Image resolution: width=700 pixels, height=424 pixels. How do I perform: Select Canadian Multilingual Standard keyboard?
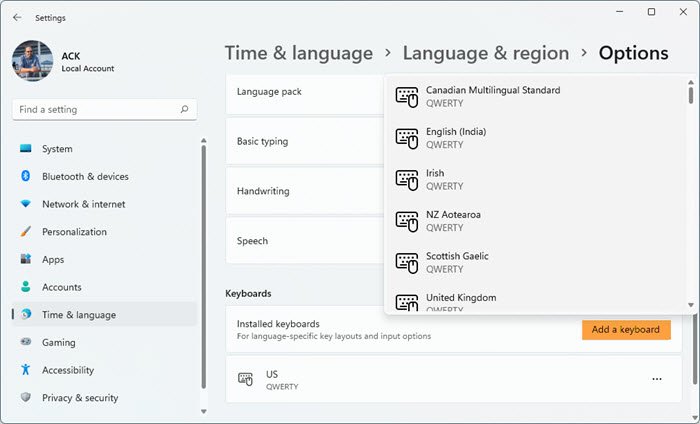click(492, 96)
